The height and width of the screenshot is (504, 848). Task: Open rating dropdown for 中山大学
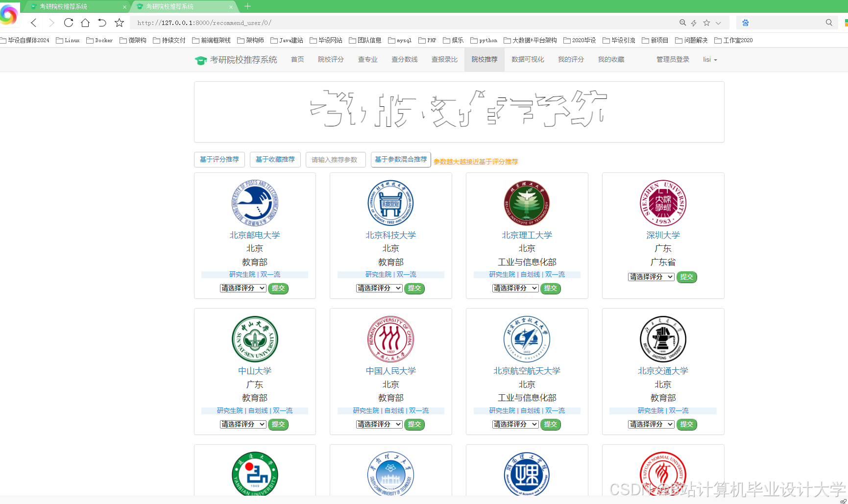tap(243, 424)
